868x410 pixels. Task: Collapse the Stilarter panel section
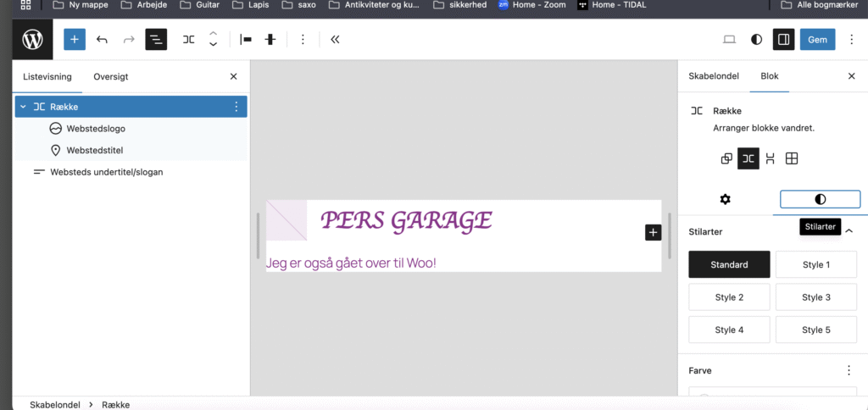coord(849,230)
